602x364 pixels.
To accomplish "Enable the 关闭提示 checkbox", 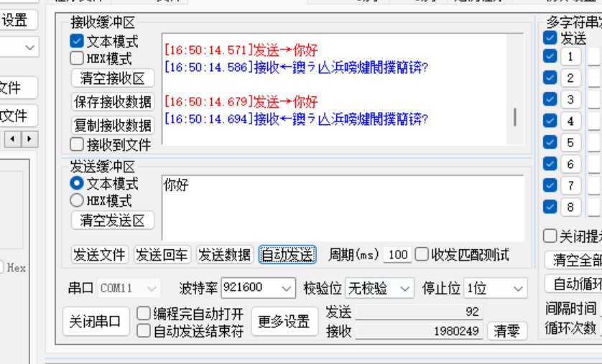I will click(550, 236).
